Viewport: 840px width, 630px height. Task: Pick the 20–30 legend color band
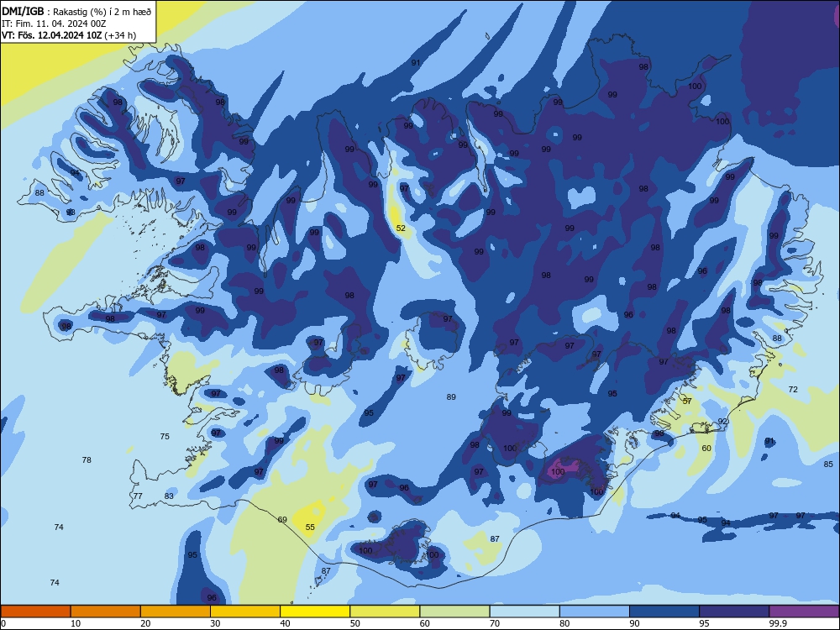click(x=176, y=612)
